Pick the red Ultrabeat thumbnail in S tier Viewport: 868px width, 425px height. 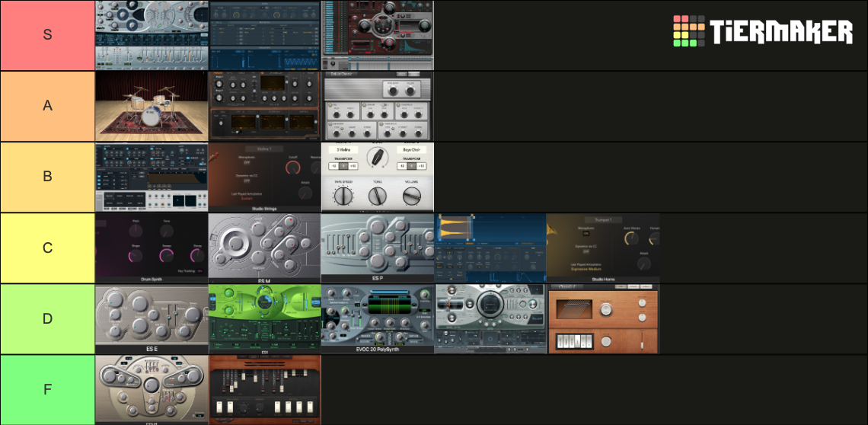point(378,35)
